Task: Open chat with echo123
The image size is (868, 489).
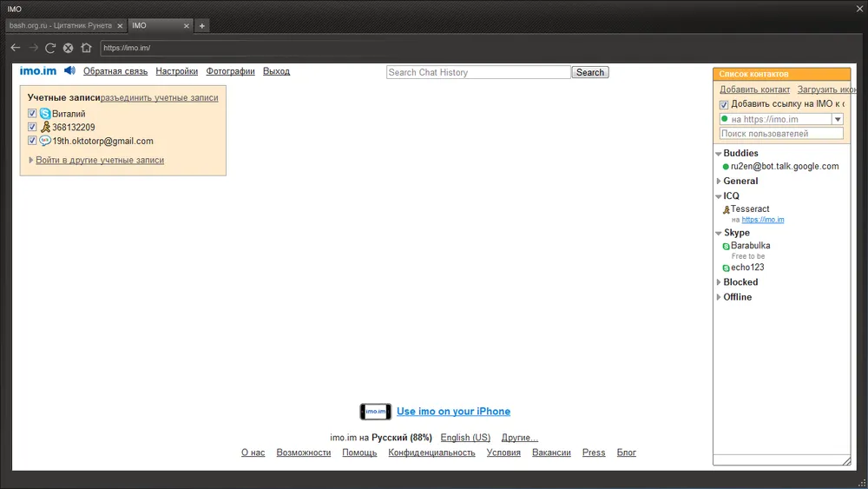Action: [x=747, y=268]
